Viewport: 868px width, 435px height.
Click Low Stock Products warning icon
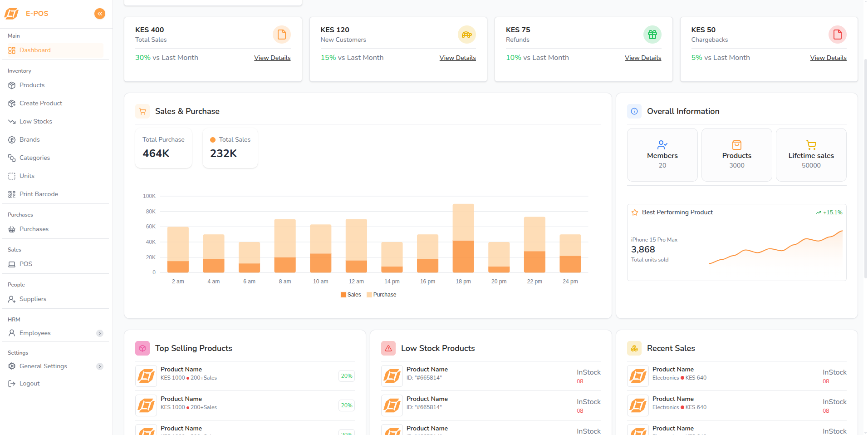click(x=388, y=348)
